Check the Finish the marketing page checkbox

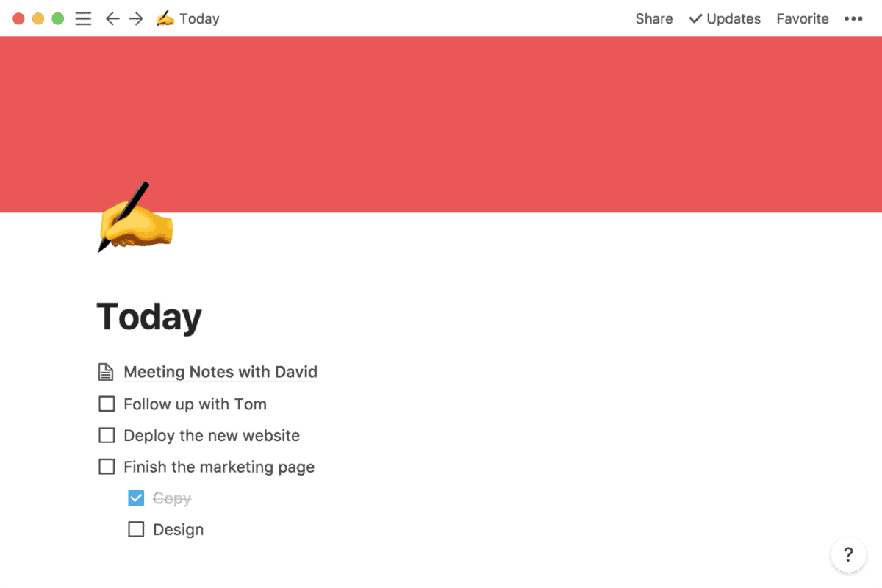click(107, 467)
